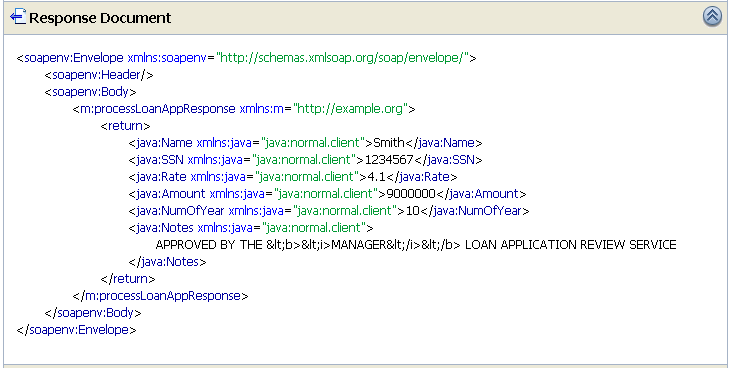Click the opening return tag
730x368 pixels.
(126, 126)
